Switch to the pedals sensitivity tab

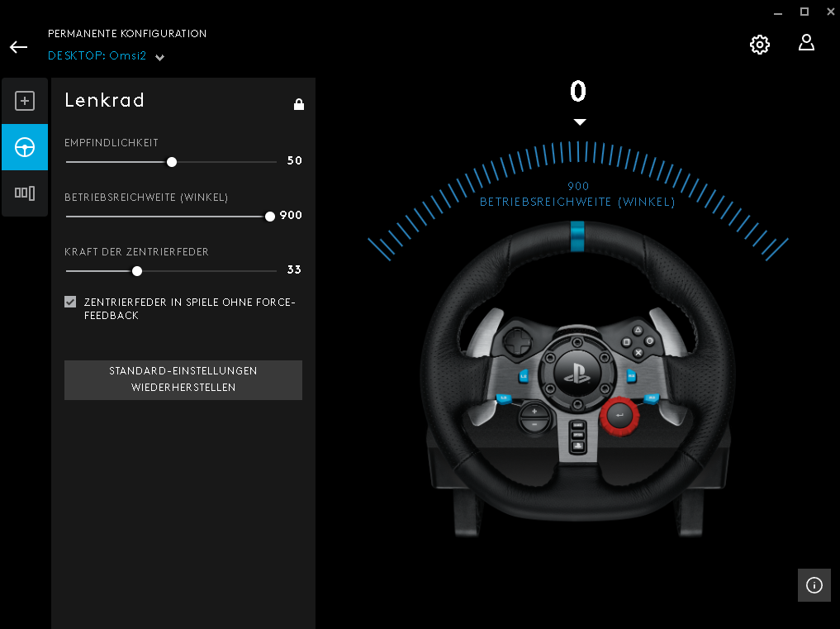[x=25, y=193]
